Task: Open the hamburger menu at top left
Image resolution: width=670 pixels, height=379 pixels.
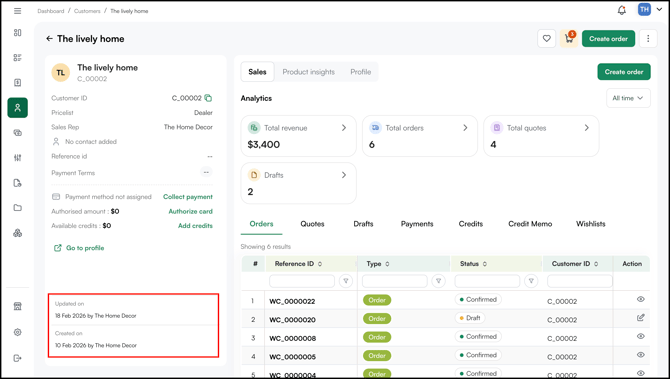Action: [x=18, y=11]
